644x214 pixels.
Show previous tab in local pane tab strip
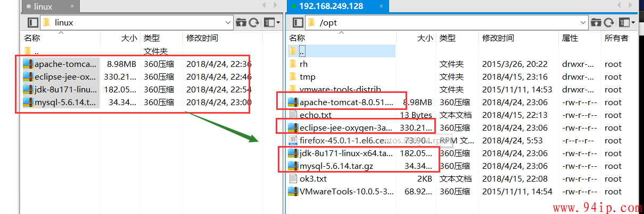[263, 5]
